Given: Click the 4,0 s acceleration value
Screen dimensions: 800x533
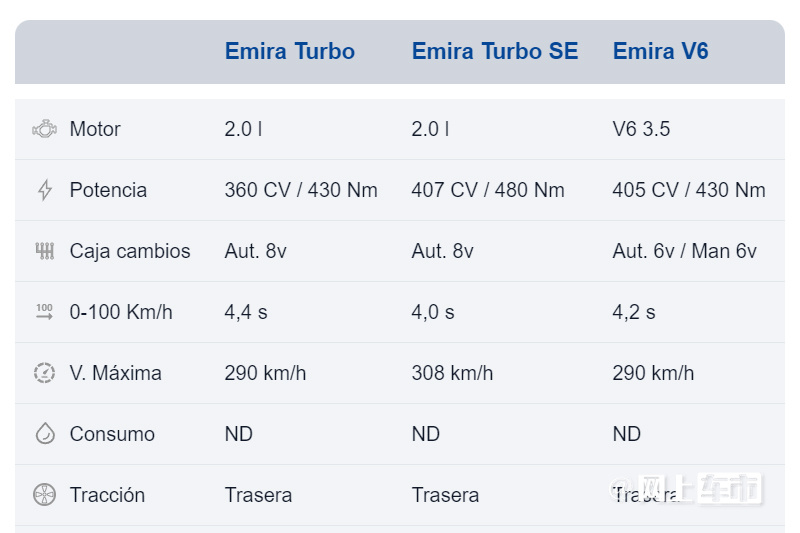Looking at the screenshot, I should click(x=433, y=312).
